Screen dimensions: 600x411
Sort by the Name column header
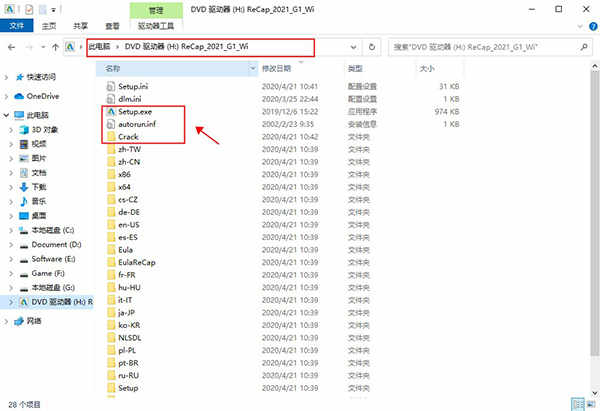173,68
